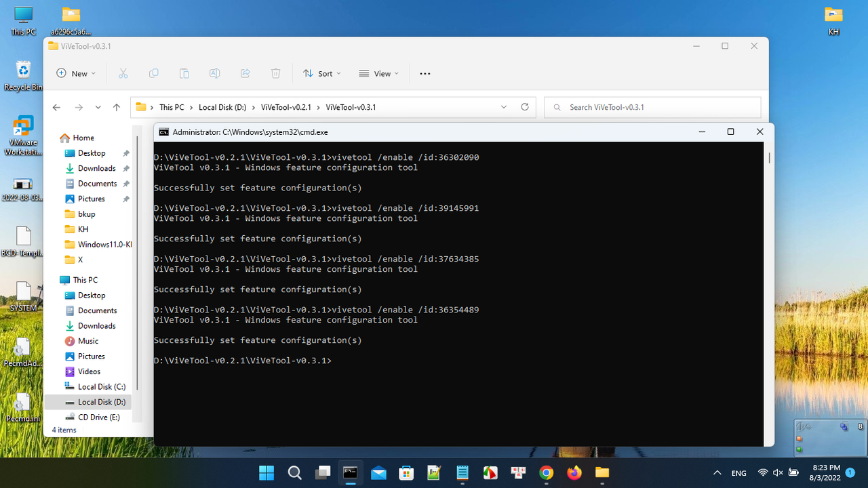Screen dimensions: 868x488
Task: Select the KH folder on desktop
Action: click(x=833, y=21)
